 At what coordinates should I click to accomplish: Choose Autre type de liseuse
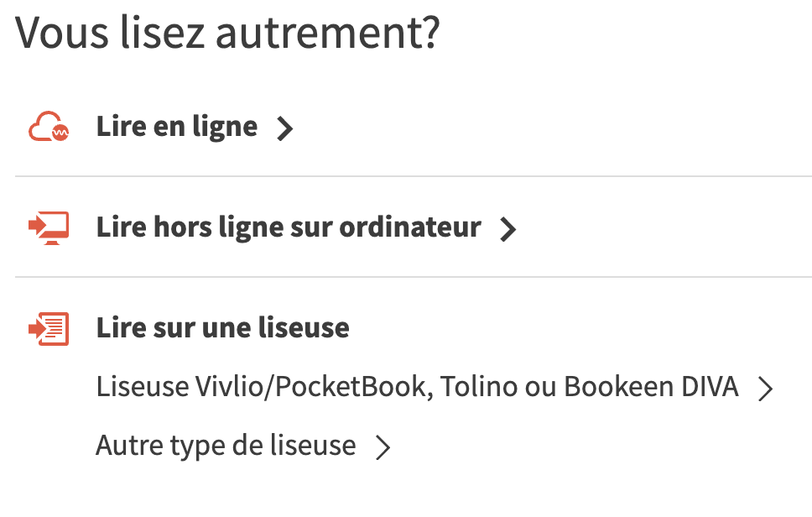(x=226, y=446)
